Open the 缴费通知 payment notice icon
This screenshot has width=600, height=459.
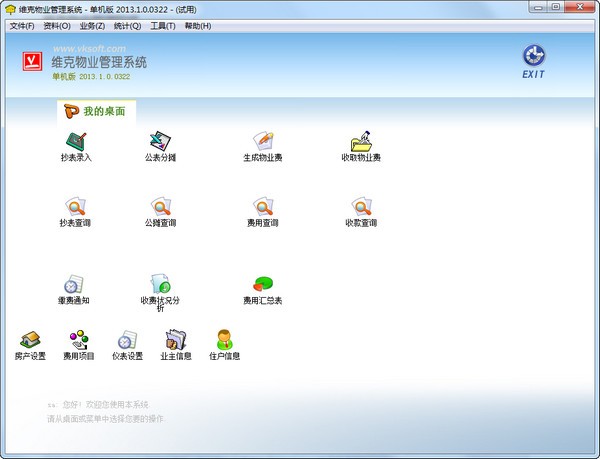[x=74, y=285]
